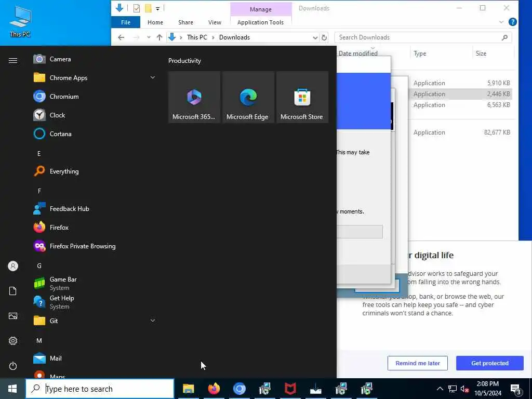The image size is (532, 399).
Task: Open Settings gear in Start sidebar
Action: tap(13, 341)
